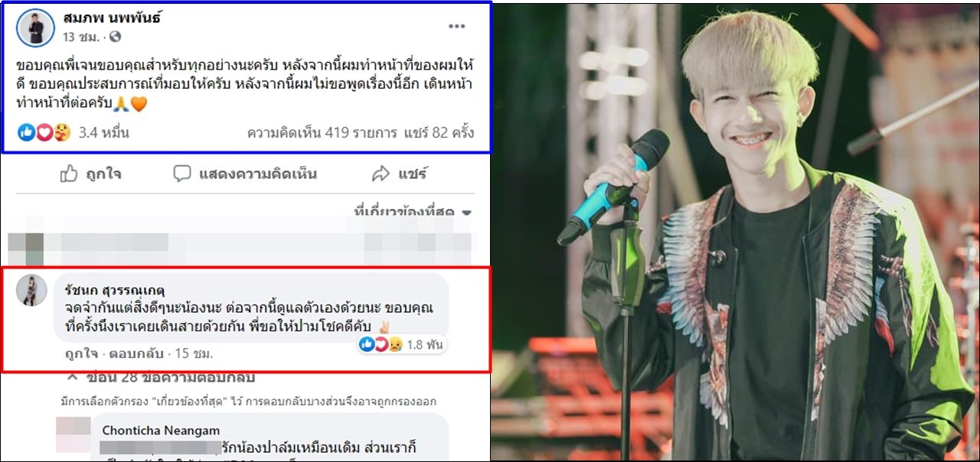Open รัชนก สุวรรณเกตุ's commenter avatar

32,290
